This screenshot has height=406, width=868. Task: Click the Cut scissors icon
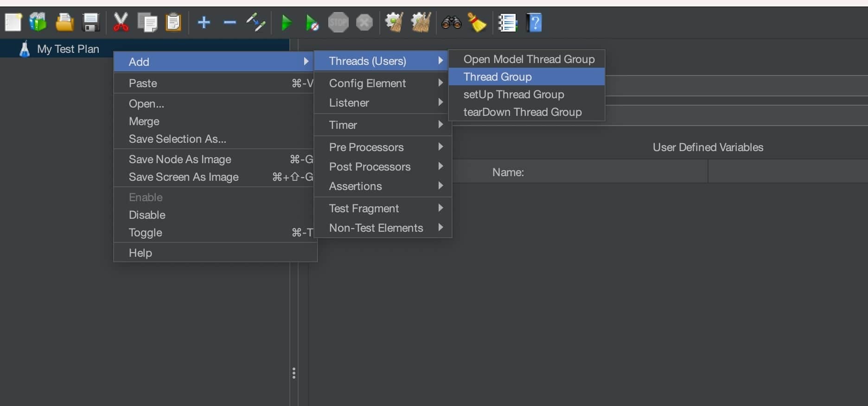pyautogui.click(x=121, y=22)
